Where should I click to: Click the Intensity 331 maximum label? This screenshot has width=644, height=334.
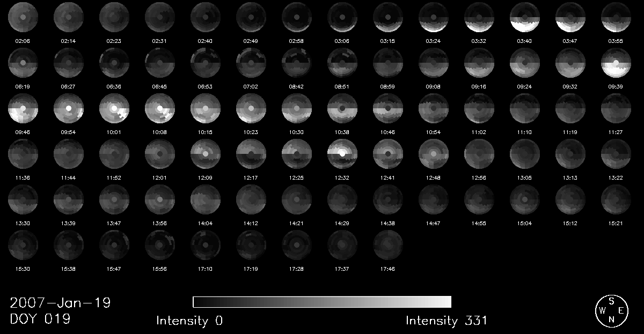point(447,321)
